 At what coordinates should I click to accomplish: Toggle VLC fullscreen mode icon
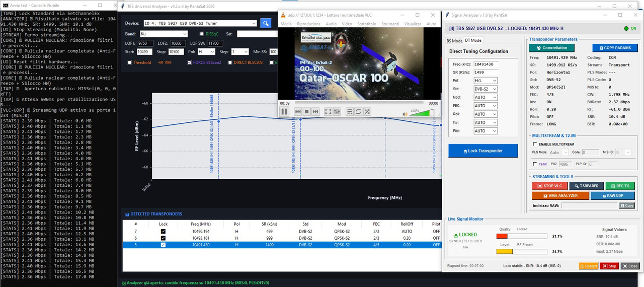(x=328, y=111)
